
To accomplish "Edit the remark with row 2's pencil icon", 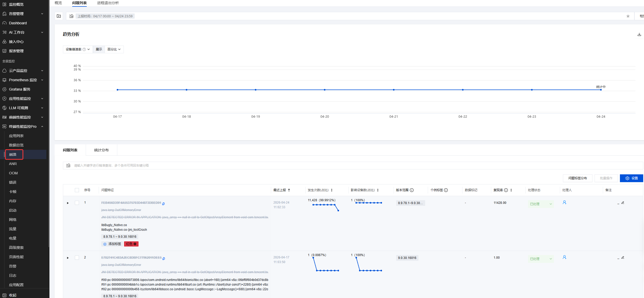I will click(623, 257).
